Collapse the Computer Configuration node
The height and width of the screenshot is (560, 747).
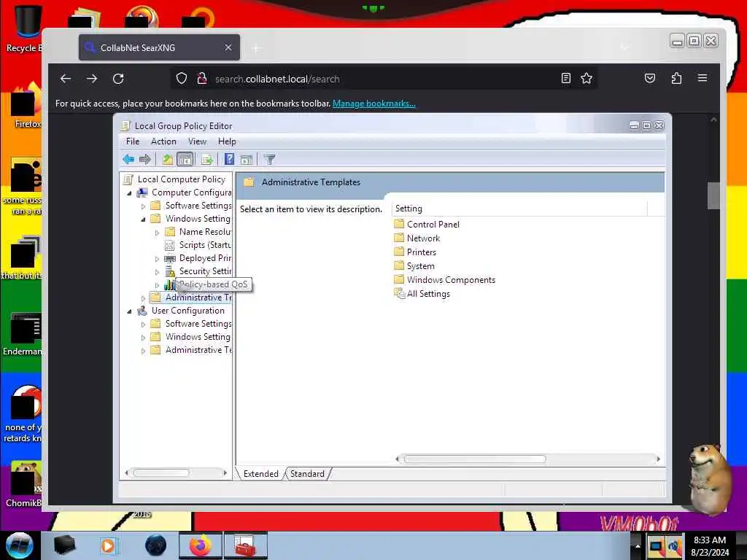(x=129, y=193)
